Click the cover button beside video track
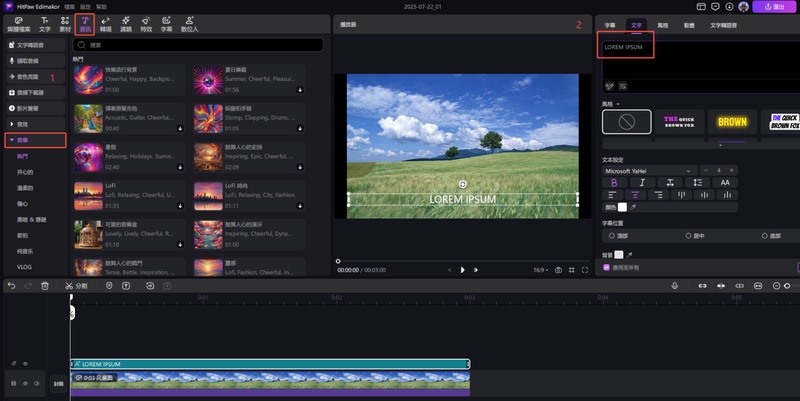The image size is (800, 401). [58, 383]
